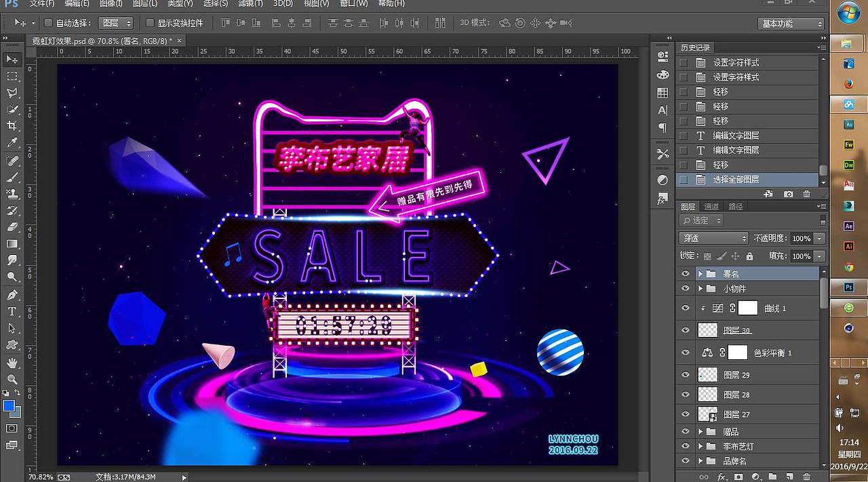This screenshot has width=868, height=482.
Task: Select the Eyedropper tool
Action: pyautogui.click(x=12, y=142)
